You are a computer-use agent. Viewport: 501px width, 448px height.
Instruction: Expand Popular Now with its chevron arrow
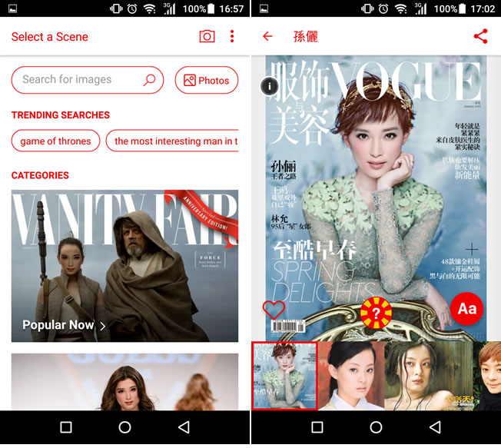click(102, 326)
